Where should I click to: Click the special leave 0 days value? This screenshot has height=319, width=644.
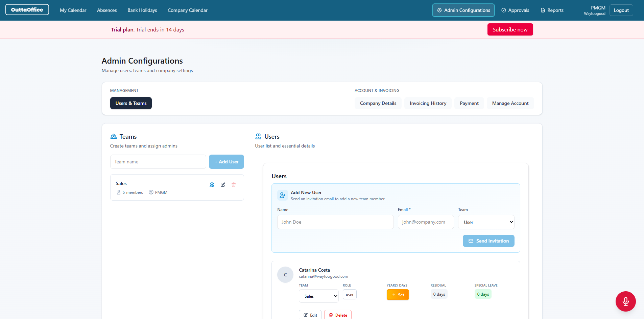(x=483, y=294)
